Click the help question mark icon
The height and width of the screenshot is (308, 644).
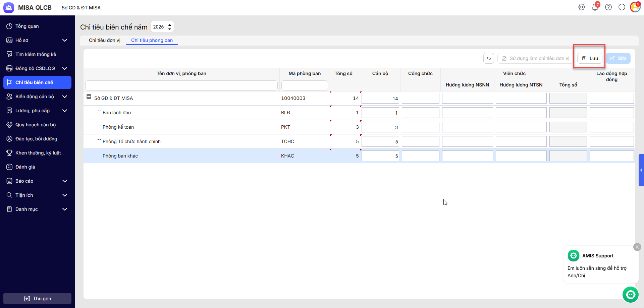click(x=608, y=7)
